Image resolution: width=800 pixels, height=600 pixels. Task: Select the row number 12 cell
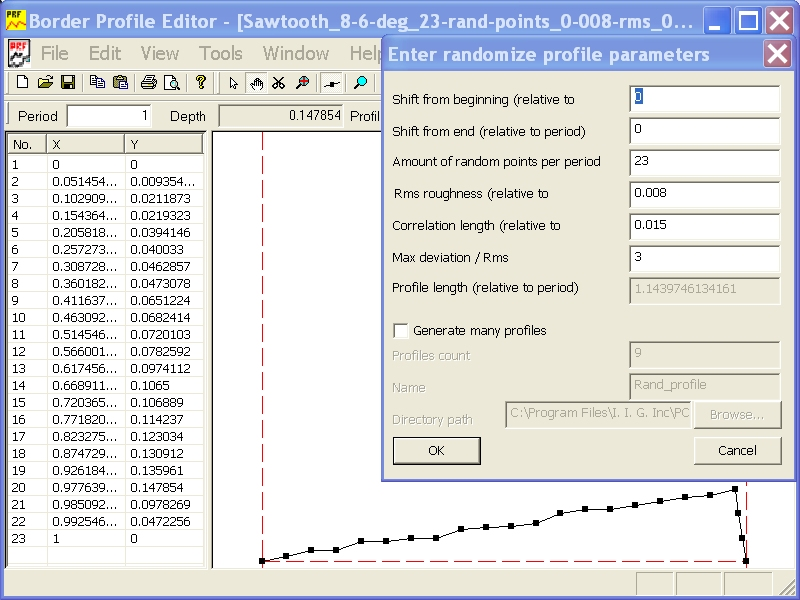[x=28, y=352]
